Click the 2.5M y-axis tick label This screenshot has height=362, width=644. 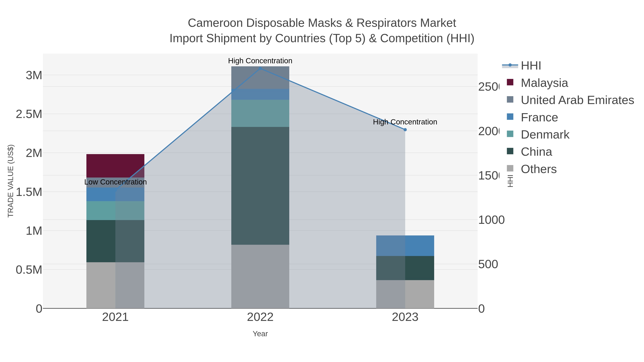pos(29,114)
